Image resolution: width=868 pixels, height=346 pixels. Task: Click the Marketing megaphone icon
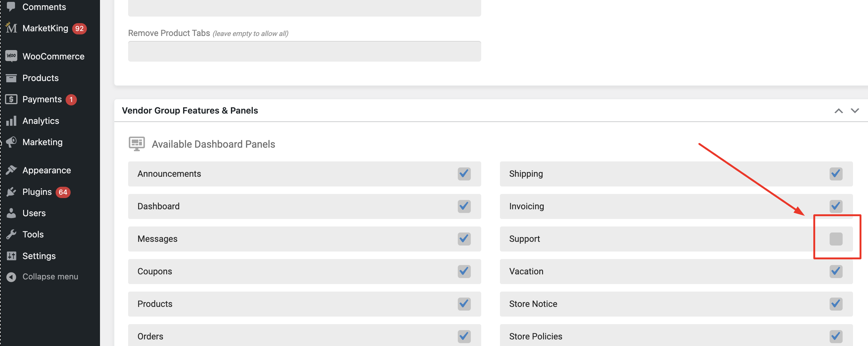coord(11,142)
